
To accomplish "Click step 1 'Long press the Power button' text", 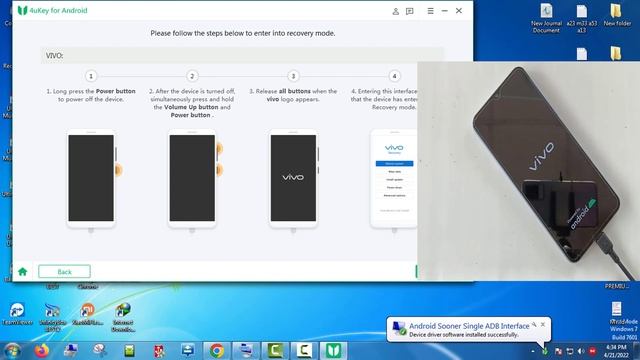I will [91, 95].
